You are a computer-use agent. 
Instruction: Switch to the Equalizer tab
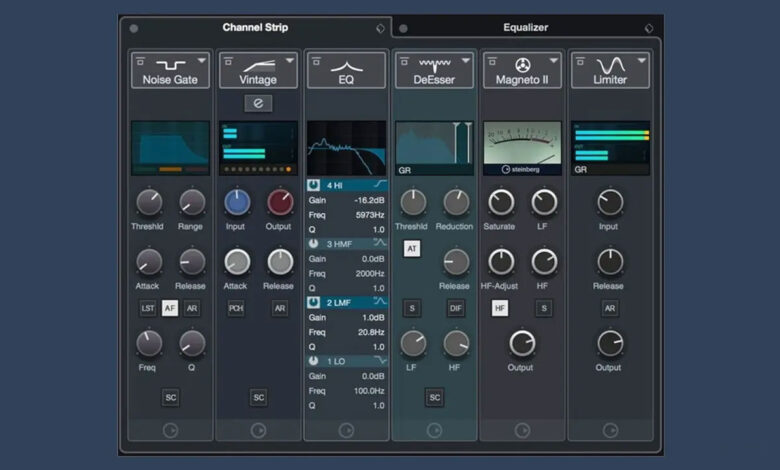pyautogui.click(x=526, y=27)
